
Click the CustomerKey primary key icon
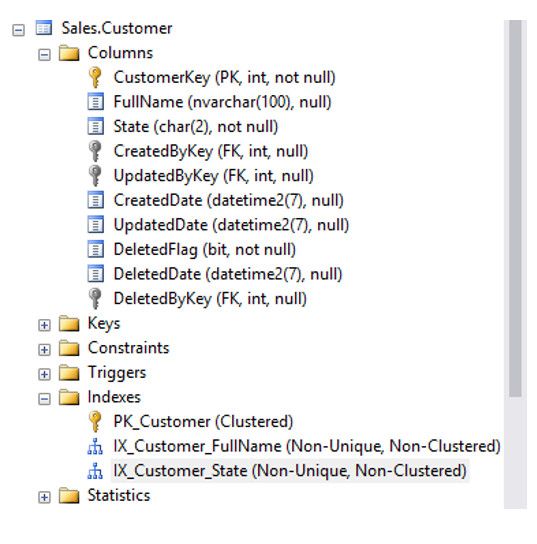pyautogui.click(x=95, y=77)
